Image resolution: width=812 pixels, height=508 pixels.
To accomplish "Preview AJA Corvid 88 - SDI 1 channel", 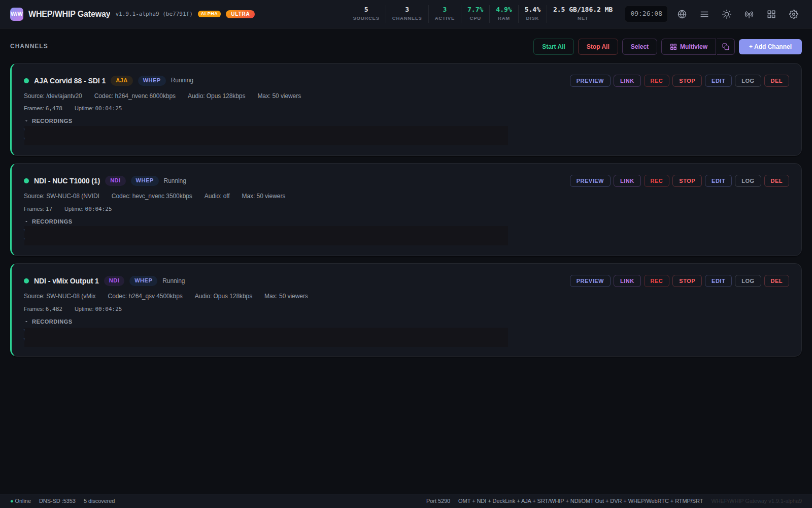I will click(590, 81).
